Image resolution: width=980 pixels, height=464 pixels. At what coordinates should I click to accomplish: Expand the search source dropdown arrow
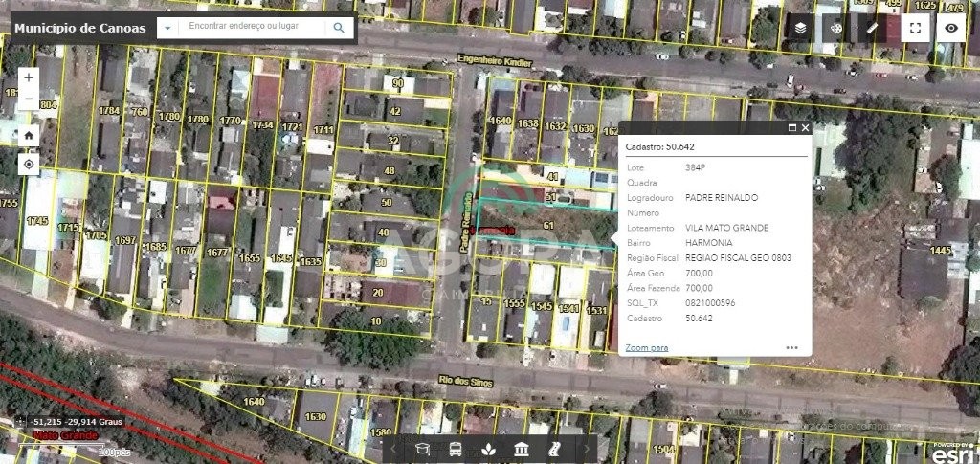[168, 29]
